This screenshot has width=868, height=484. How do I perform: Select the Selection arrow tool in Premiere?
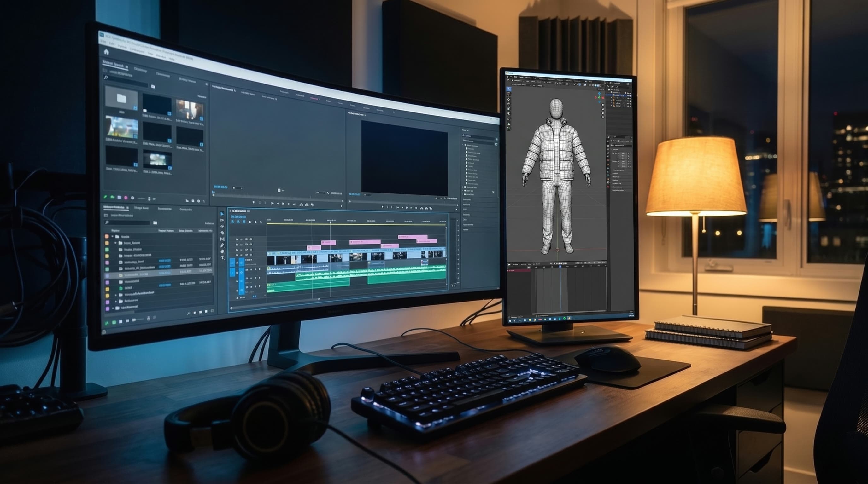coord(222,214)
